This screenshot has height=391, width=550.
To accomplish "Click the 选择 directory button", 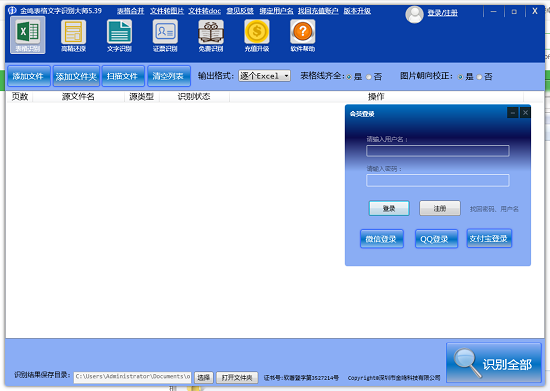I will click(204, 377).
